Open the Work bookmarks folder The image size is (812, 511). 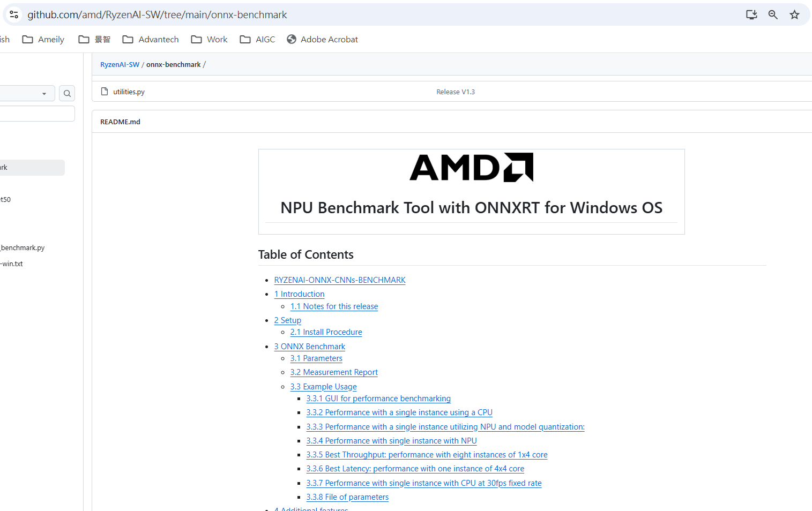click(210, 39)
